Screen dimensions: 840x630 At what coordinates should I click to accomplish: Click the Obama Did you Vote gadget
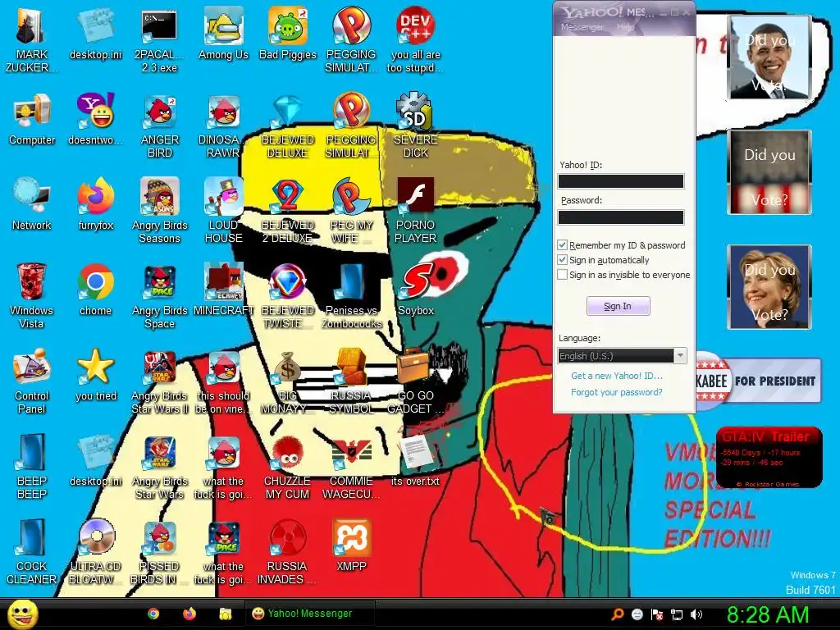769,57
